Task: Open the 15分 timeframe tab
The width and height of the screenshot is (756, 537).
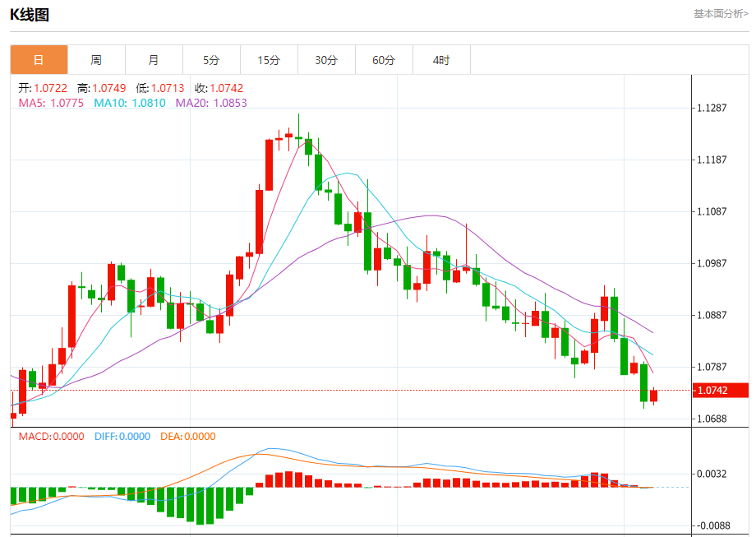Action: (269, 60)
